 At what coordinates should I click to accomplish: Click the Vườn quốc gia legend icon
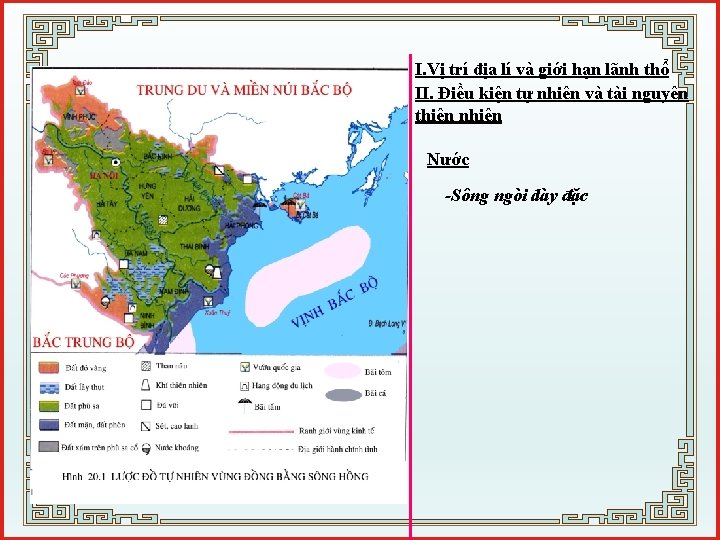pyautogui.click(x=245, y=367)
